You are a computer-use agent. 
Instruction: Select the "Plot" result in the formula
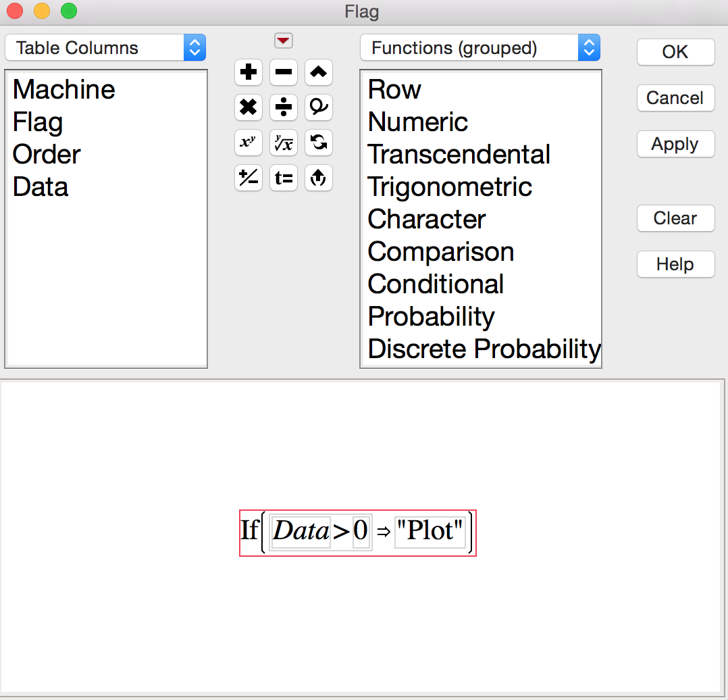pyautogui.click(x=430, y=532)
